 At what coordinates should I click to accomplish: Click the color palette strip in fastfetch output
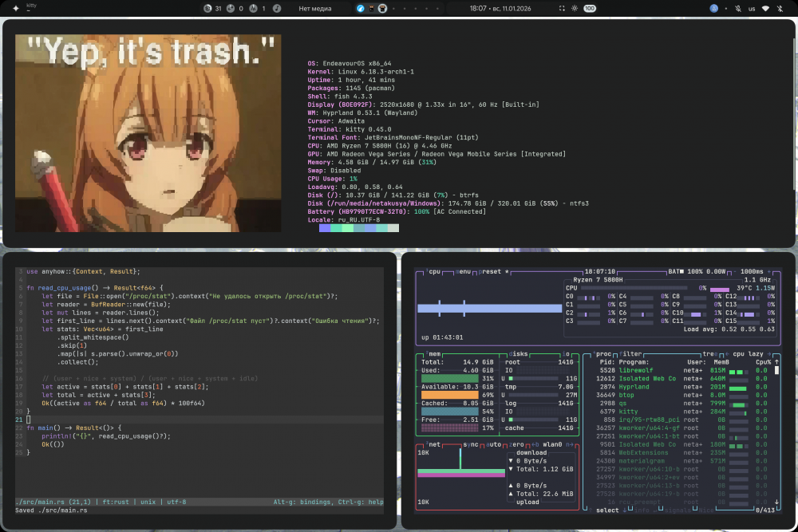click(x=358, y=228)
